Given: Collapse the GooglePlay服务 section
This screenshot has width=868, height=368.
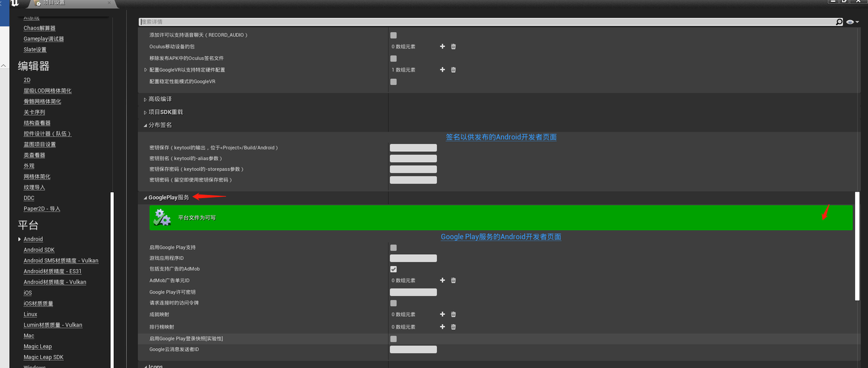Looking at the screenshot, I should 145,198.
